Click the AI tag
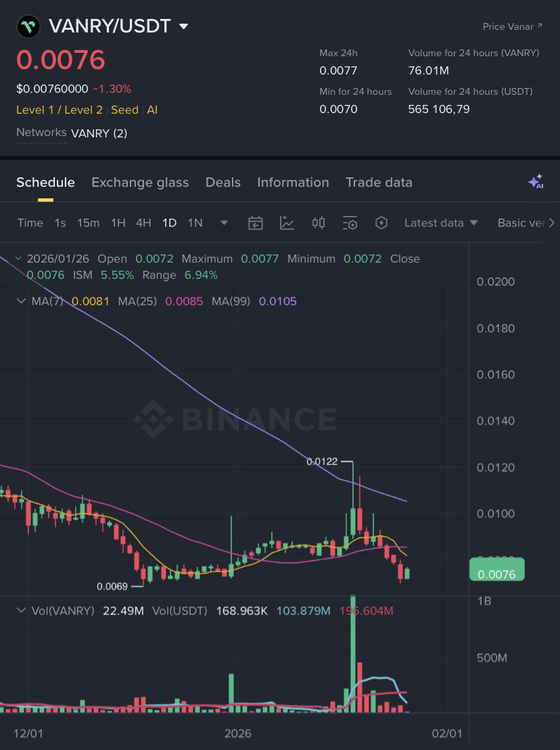Image resolution: width=560 pixels, height=750 pixels. (152, 110)
